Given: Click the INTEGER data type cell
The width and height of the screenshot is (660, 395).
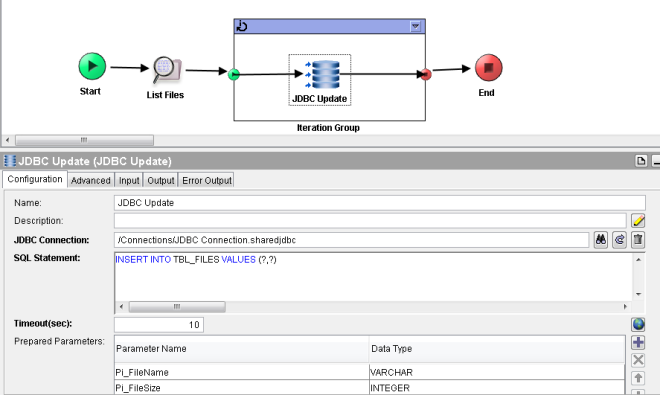Looking at the screenshot, I should point(497,388).
